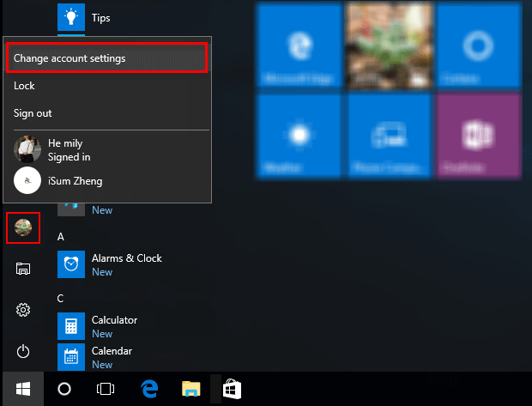532x406 pixels.
Task: Click Change account settings in the user menu
Action: coord(107,58)
